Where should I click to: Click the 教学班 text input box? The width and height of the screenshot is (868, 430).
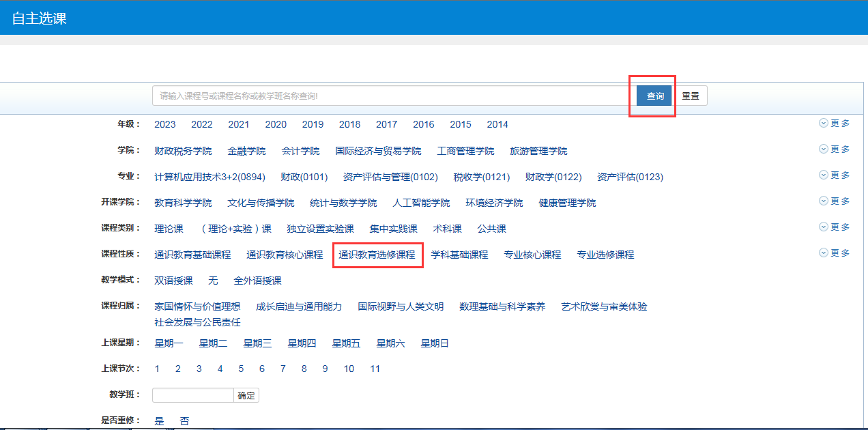[193, 395]
